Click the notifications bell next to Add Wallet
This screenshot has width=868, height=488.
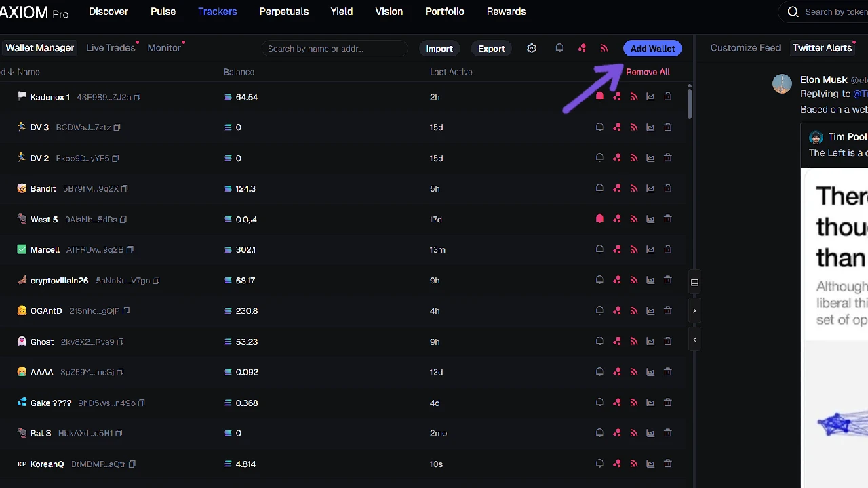pyautogui.click(x=559, y=47)
